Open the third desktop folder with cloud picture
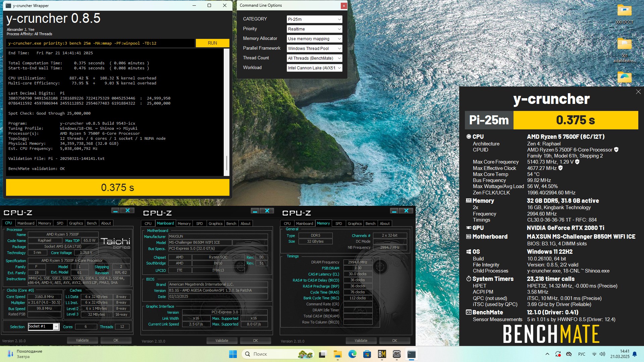 [624, 77]
